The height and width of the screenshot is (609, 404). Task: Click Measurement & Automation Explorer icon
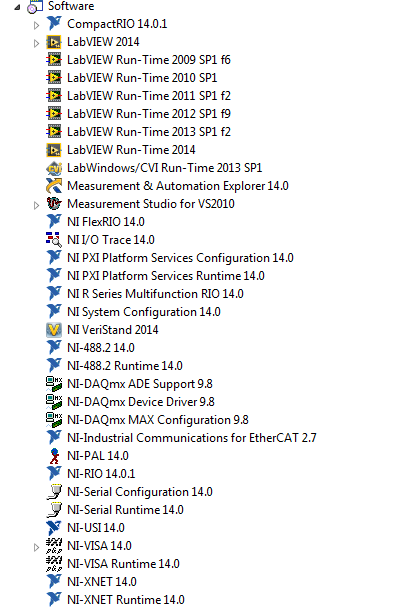pyautogui.click(x=54, y=186)
